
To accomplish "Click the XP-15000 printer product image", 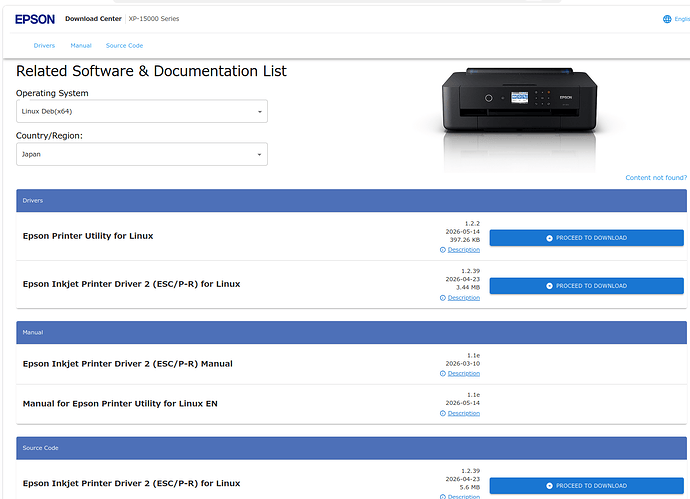I will click(x=520, y=100).
